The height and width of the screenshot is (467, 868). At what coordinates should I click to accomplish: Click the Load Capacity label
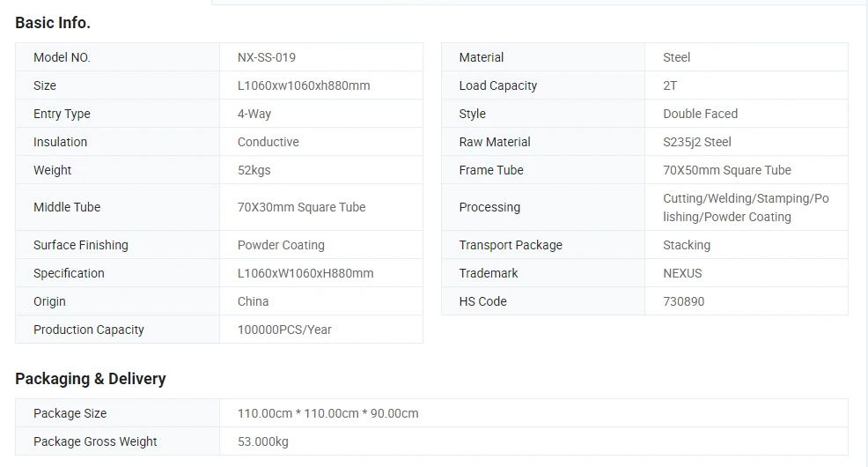498,85
